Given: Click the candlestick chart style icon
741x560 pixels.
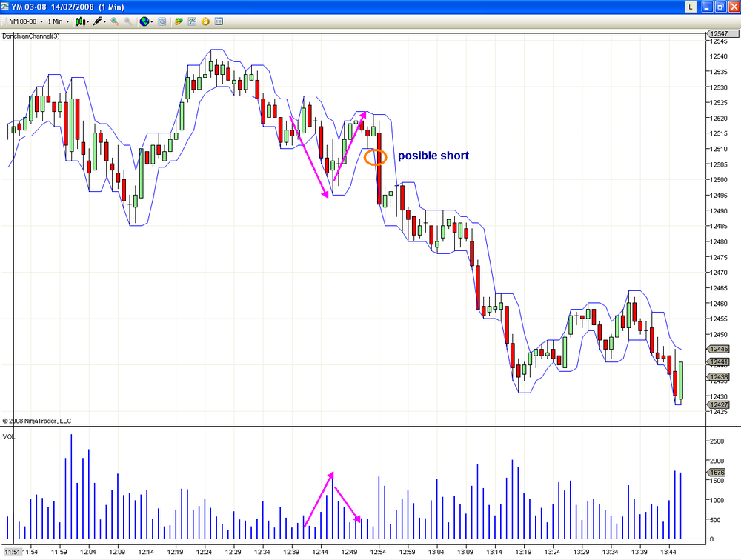Looking at the screenshot, I should (80, 21).
